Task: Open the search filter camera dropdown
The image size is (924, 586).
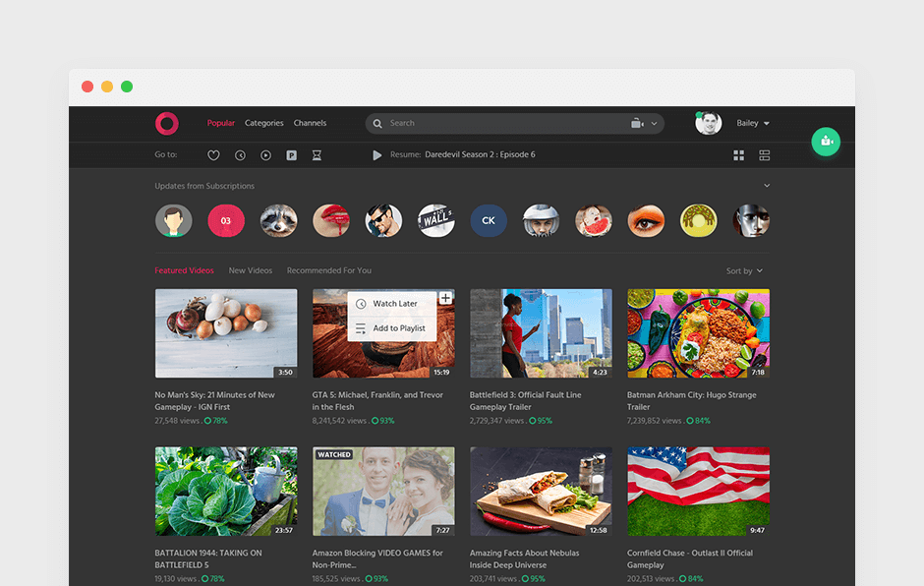Action: pos(644,124)
